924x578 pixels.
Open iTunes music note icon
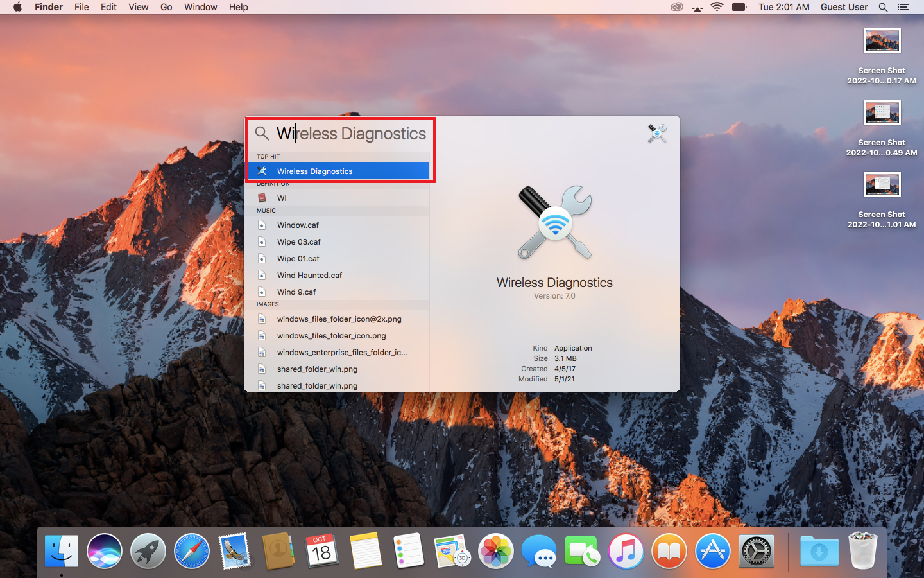coord(626,551)
